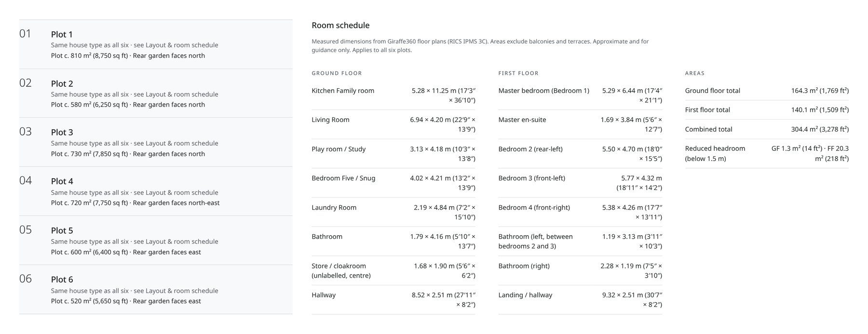Click the number 01 beside Plot 1
Viewport: 868px width, 334px height.
pos(25,34)
